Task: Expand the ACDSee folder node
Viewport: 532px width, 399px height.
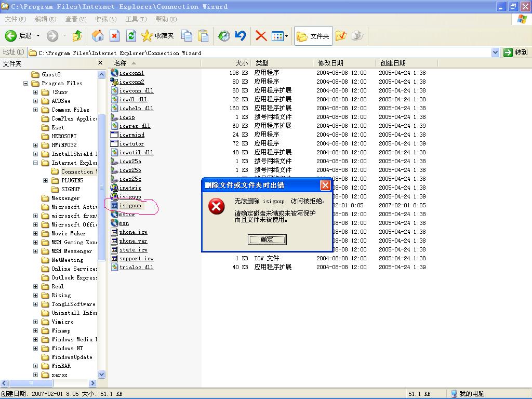Action: tap(36, 101)
